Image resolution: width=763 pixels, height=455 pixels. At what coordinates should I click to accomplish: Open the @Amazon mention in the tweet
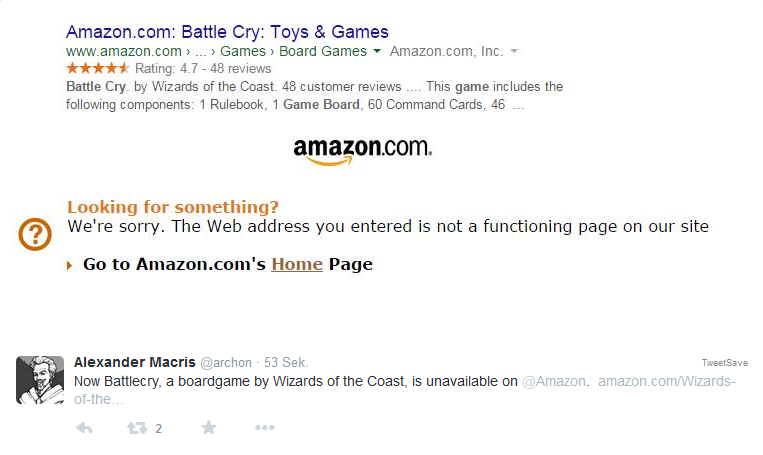point(554,381)
